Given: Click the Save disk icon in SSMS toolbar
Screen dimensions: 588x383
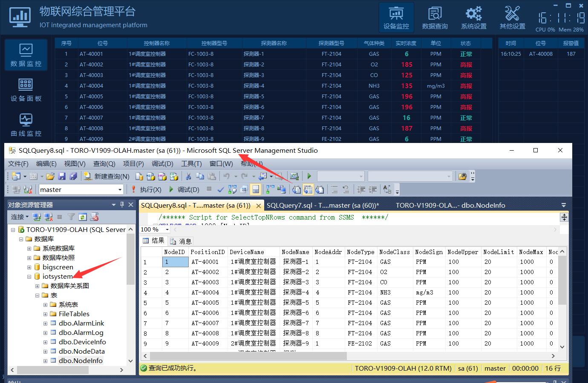Looking at the screenshot, I should (x=62, y=176).
